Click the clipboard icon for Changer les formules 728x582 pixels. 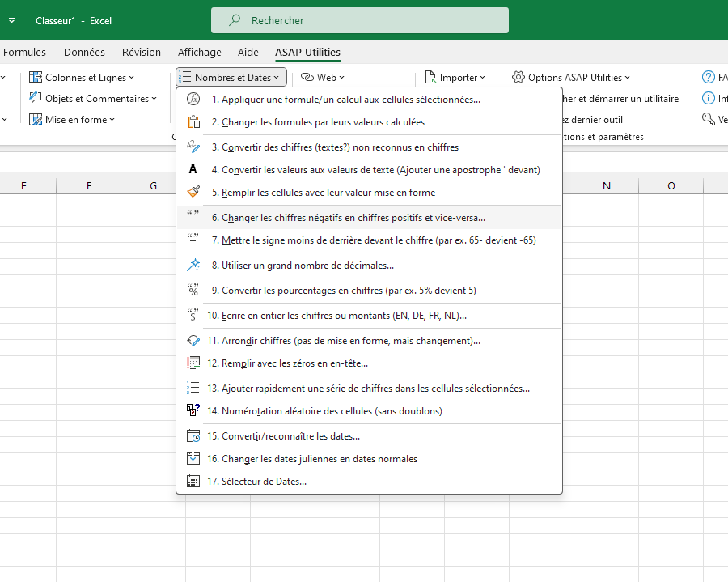click(193, 121)
